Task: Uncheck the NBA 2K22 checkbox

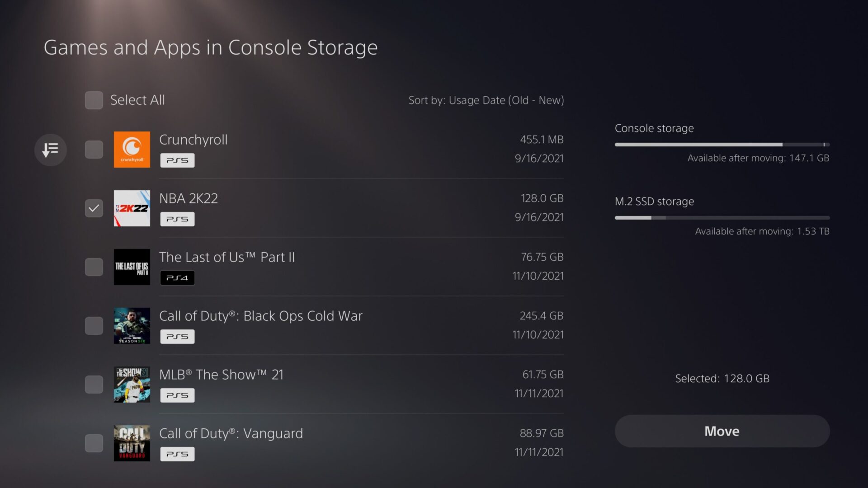Action: tap(94, 208)
